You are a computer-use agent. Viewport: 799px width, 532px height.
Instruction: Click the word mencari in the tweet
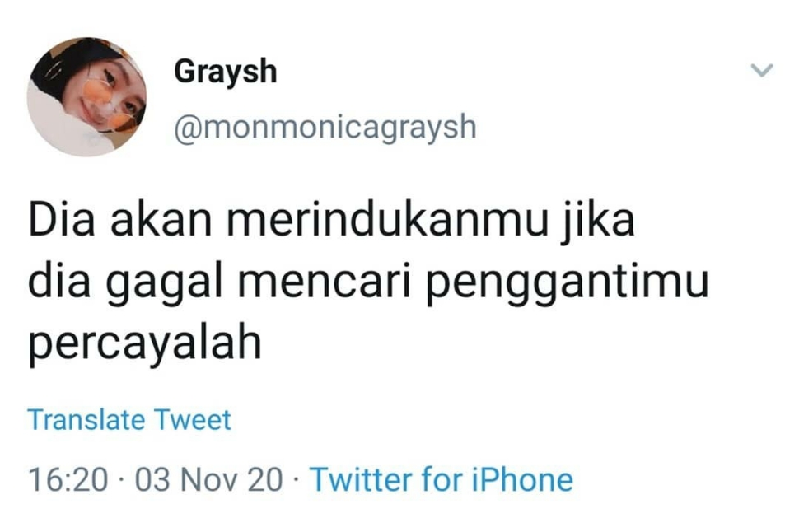point(324,282)
